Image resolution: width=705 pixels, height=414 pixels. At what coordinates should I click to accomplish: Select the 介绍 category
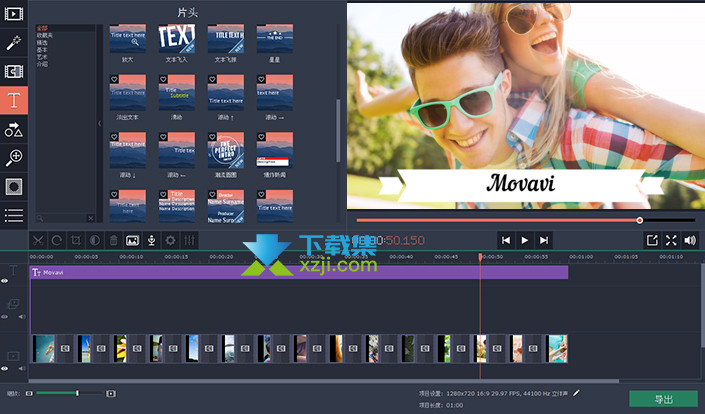click(42, 64)
